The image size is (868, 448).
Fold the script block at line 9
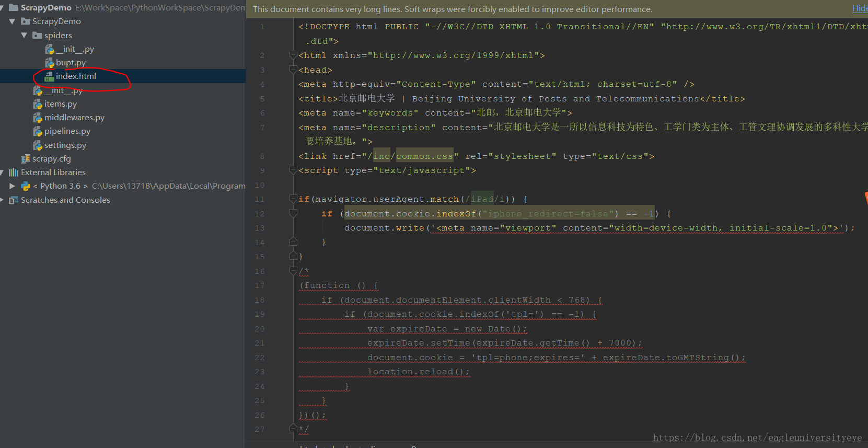[x=293, y=170]
